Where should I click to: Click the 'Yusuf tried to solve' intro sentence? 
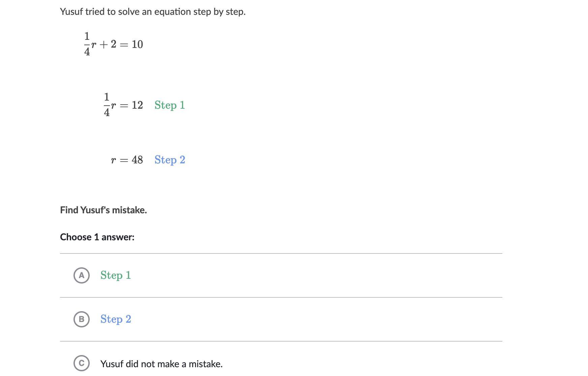[152, 12]
